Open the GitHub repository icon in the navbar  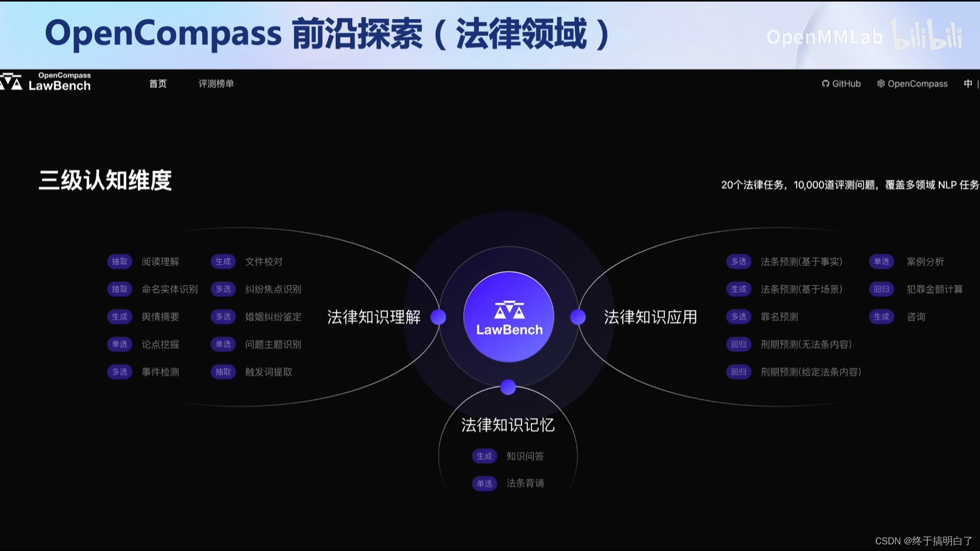coord(826,83)
